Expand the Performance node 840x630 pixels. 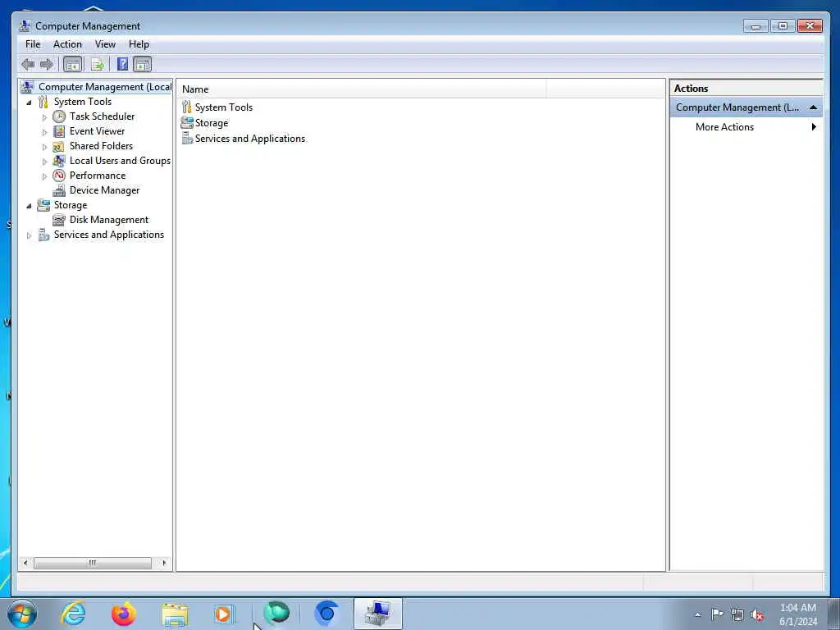pos(44,176)
